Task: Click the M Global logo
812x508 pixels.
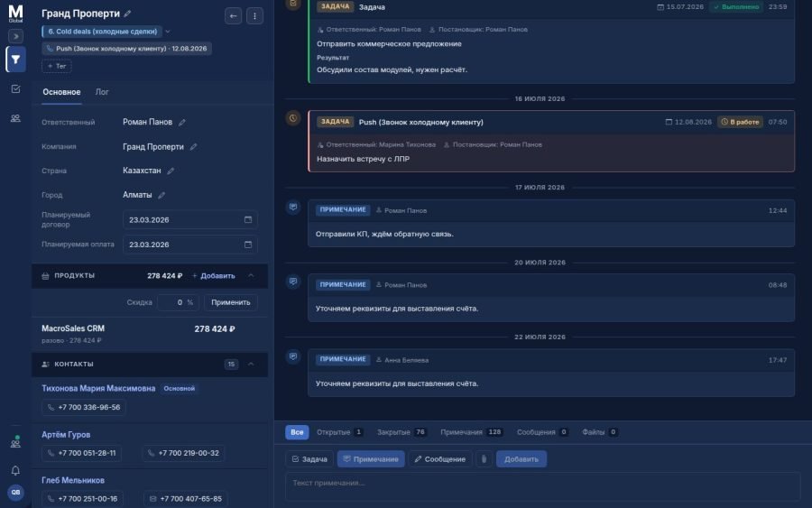Action: 15,13
